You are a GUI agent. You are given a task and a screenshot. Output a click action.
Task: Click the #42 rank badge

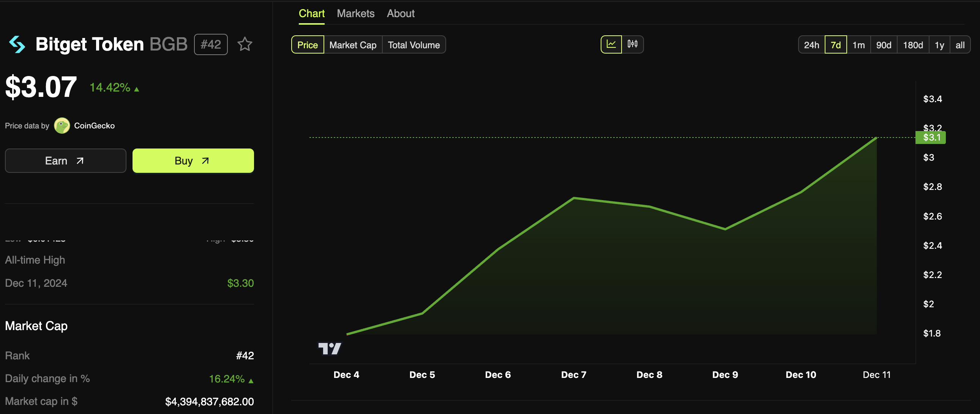[x=211, y=44]
